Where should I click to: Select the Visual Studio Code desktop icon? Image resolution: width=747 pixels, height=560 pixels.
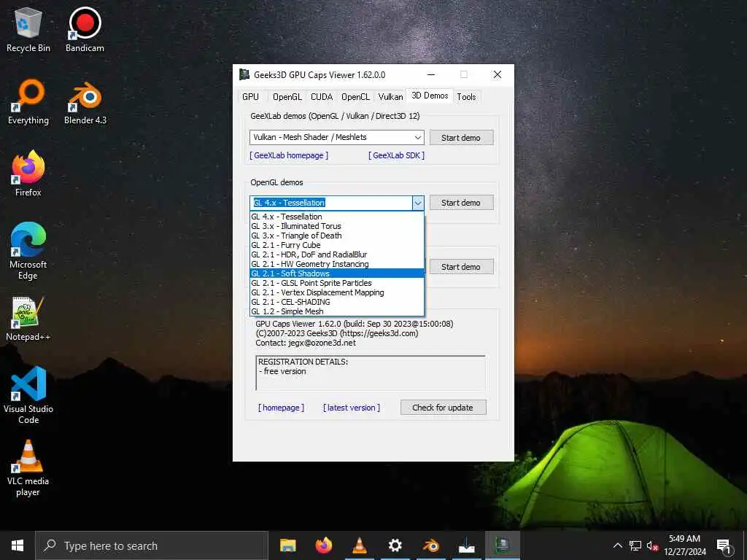click(28, 395)
